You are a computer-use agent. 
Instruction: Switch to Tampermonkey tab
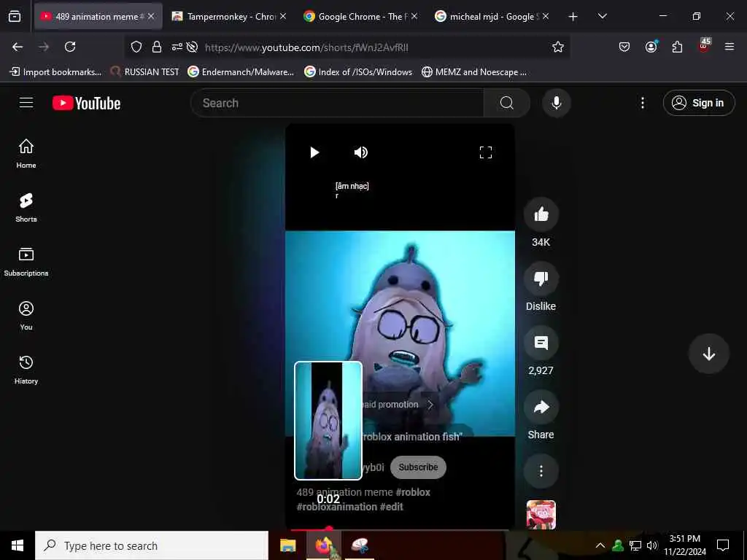(228, 17)
